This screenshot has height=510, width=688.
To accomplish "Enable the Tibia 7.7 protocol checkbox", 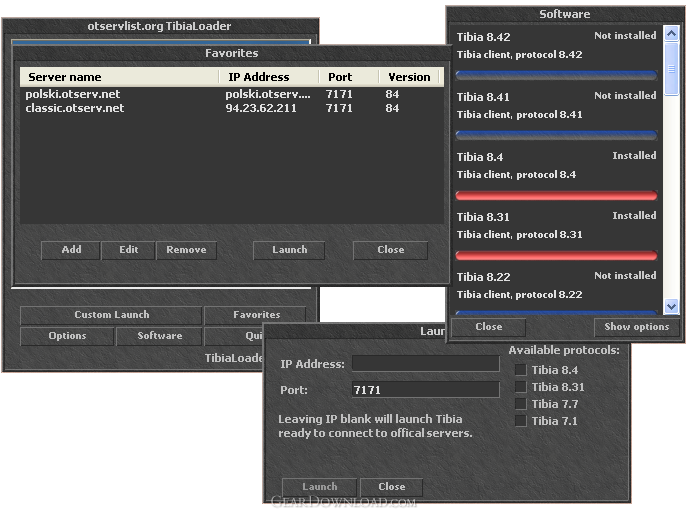I will pyautogui.click(x=520, y=404).
